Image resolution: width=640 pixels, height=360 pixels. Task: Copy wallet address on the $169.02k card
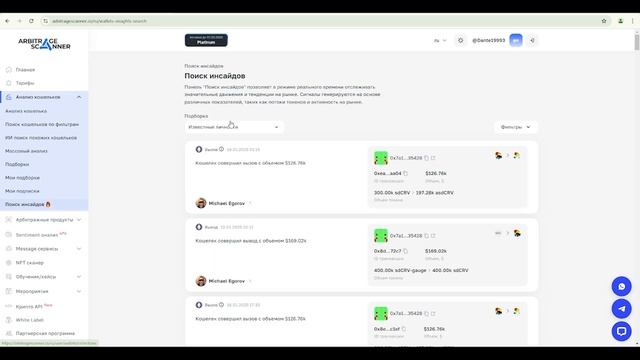point(427,236)
